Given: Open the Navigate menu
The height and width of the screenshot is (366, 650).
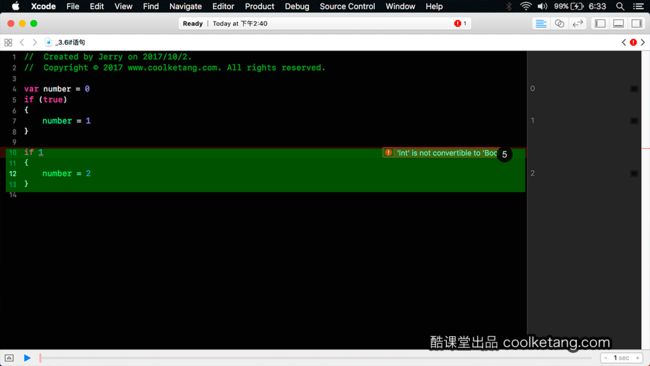Looking at the screenshot, I should coord(185,6).
